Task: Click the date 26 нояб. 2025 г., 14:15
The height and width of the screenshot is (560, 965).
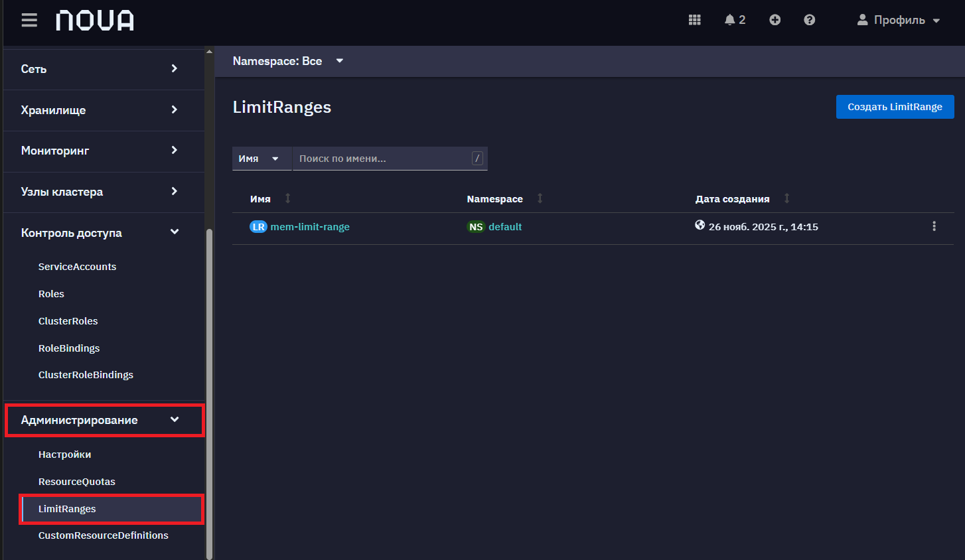Action: 763,227
